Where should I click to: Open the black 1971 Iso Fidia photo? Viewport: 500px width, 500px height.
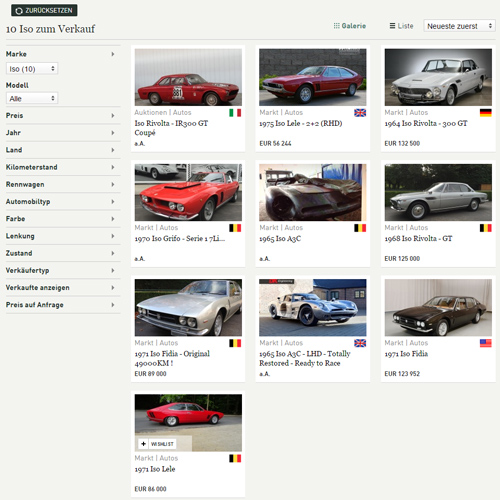pyautogui.click(x=438, y=307)
